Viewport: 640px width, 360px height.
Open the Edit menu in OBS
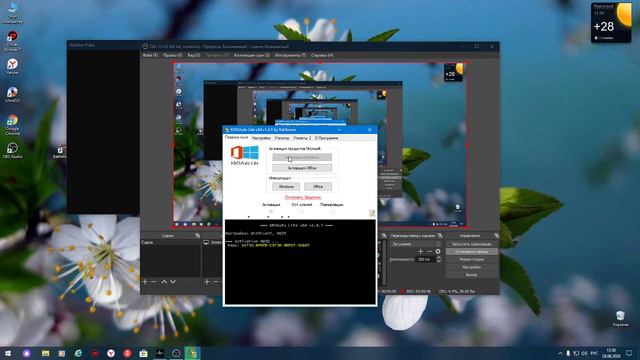[x=172, y=55]
